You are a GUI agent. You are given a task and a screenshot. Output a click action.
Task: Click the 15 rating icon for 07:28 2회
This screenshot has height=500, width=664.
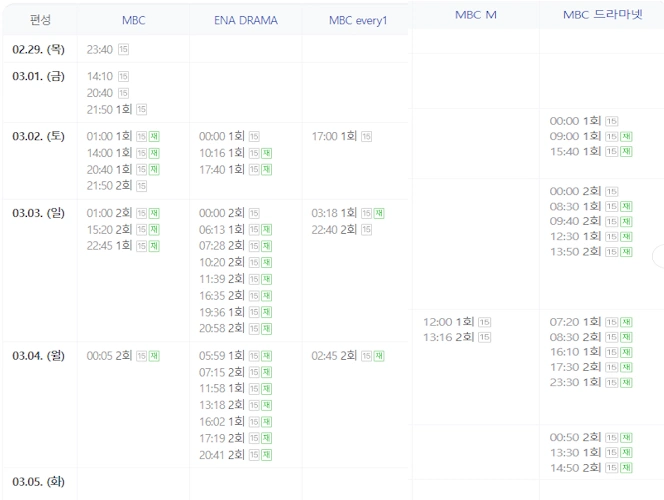coord(254,246)
